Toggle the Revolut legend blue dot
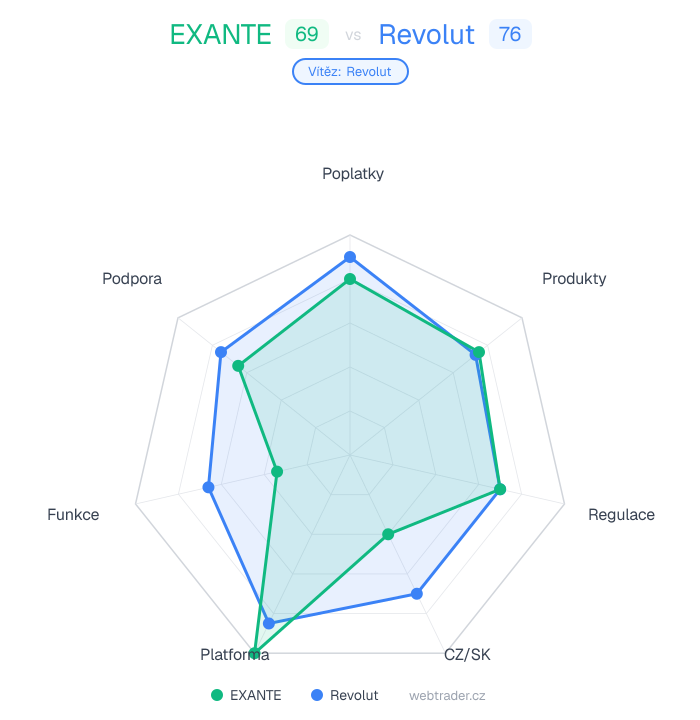700x720 pixels. [317, 695]
